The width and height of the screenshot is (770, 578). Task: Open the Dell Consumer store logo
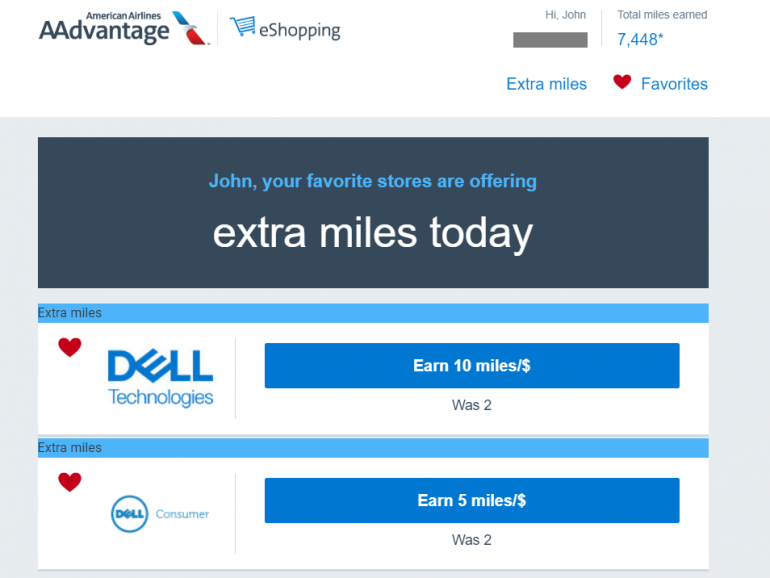[x=160, y=514]
